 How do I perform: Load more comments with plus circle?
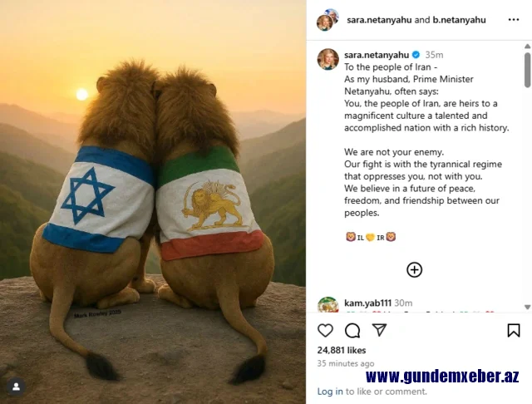pyautogui.click(x=414, y=269)
